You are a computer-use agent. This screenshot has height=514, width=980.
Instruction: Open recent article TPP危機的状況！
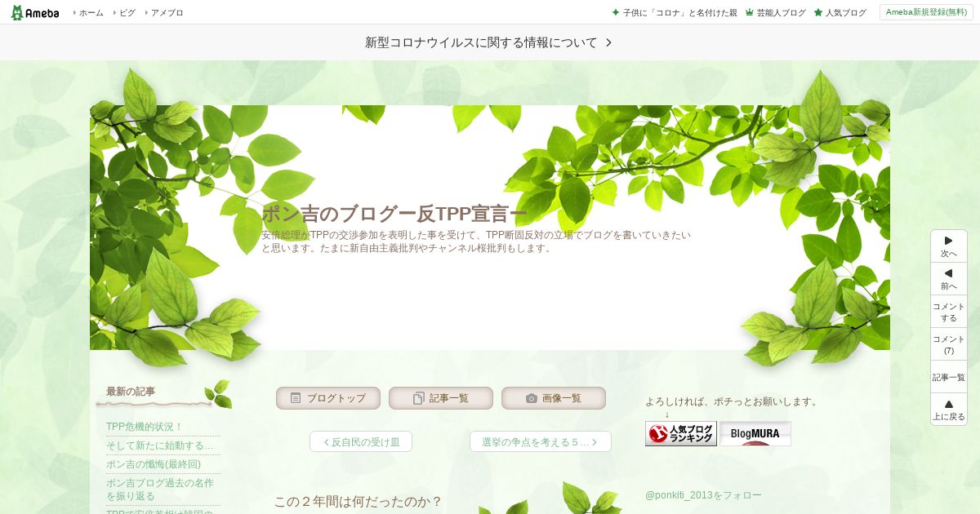point(145,427)
